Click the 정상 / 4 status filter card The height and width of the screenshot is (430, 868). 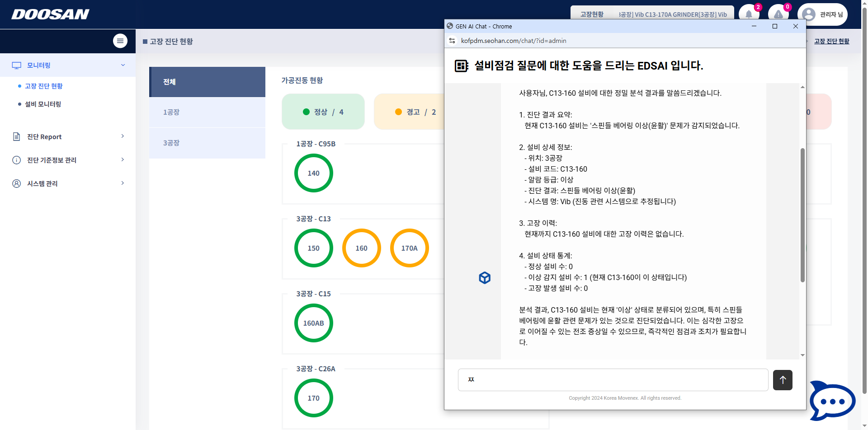[323, 112]
